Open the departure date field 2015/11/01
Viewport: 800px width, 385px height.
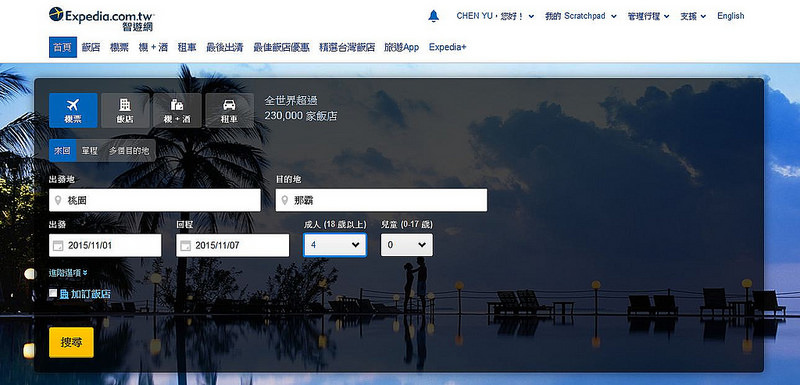coord(105,245)
